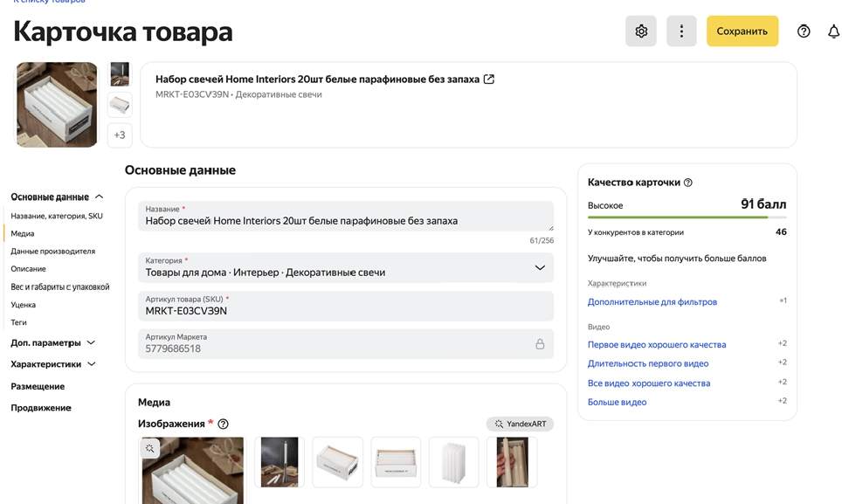Viewport: 842px width, 504px height.
Task: Click the Название input field
Action: tap(346, 221)
